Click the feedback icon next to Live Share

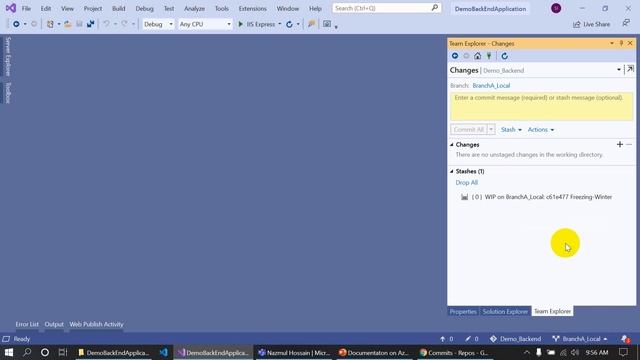pyautogui.click(x=626, y=24)
